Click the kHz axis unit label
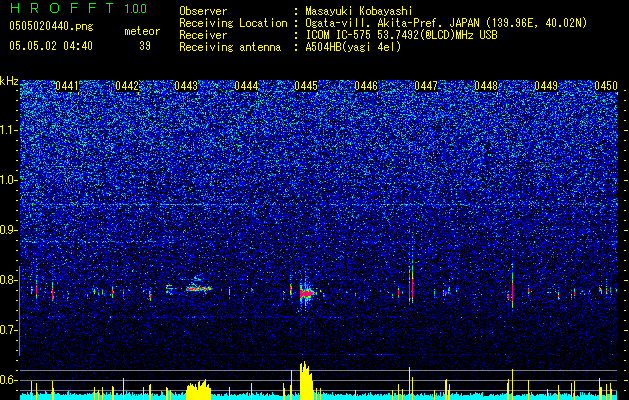The width and height of the screenshot is (629, 400). click(9, 81)
